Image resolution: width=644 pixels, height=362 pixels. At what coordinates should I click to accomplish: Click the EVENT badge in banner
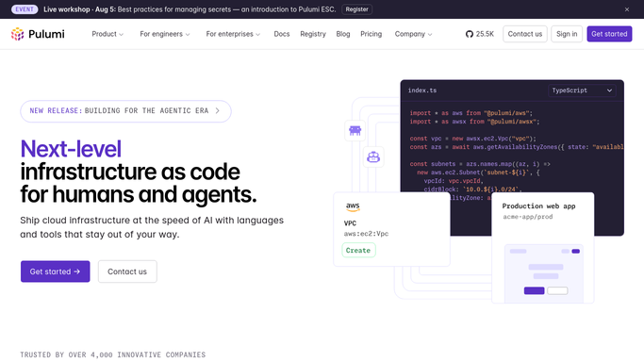coord(25,9)
